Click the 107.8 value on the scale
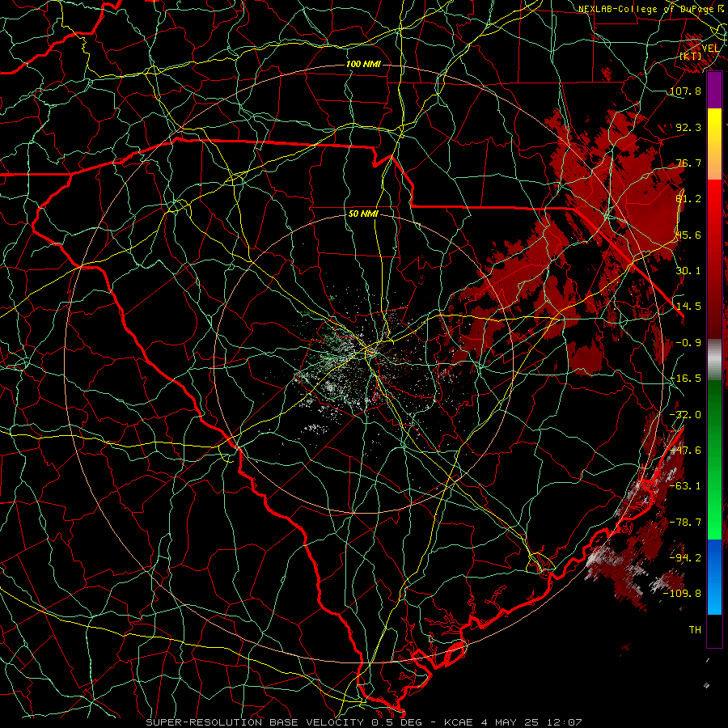Screen dimensions: 728x728 pyautogui.click(x=685, y=91)
